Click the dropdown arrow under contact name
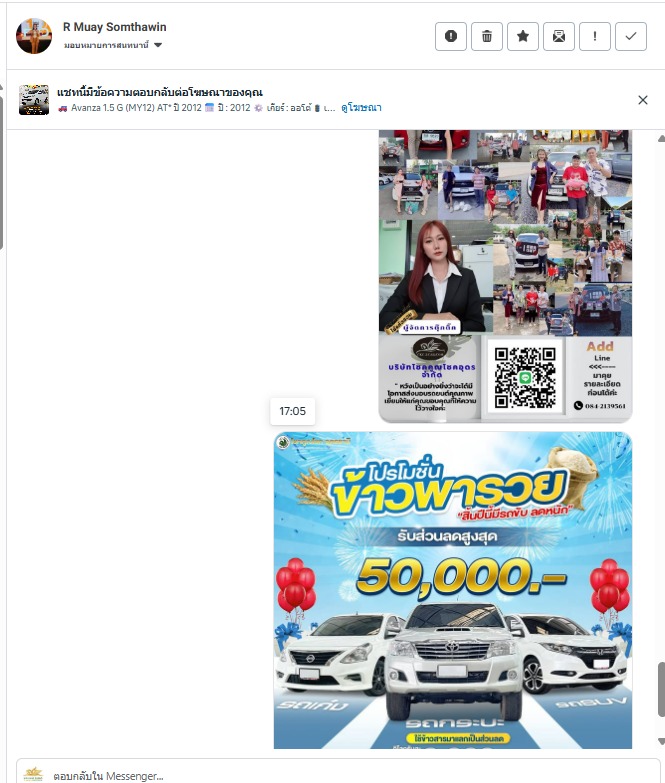 point(158,45)
